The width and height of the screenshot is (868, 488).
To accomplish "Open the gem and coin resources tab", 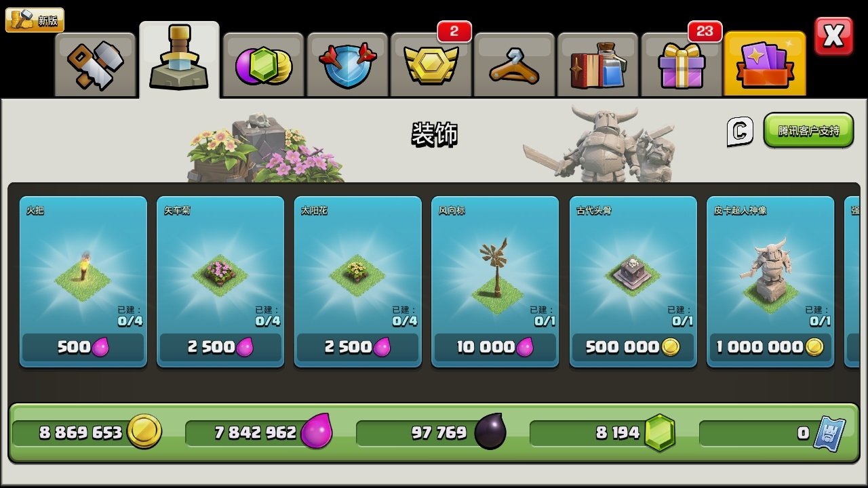I will (263, 65).
